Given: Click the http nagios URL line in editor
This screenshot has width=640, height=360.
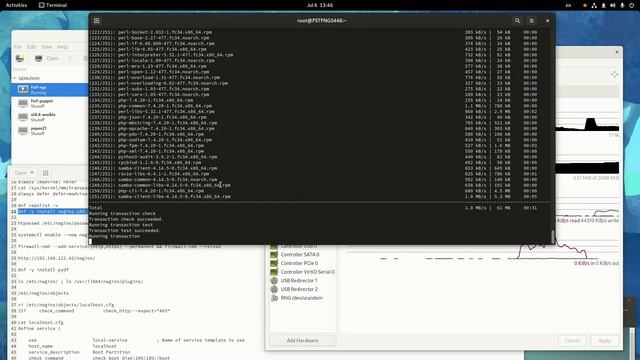Looking at the screenshot, I should 56,258.
